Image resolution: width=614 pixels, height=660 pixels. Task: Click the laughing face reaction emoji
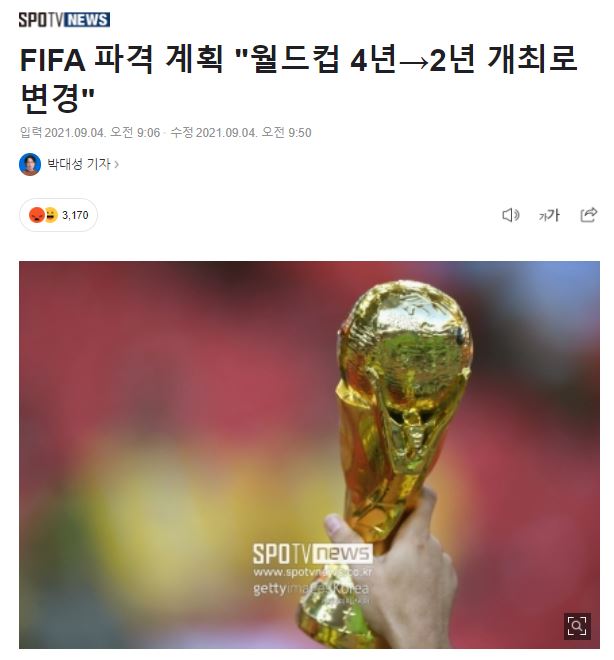coord(51,215)
